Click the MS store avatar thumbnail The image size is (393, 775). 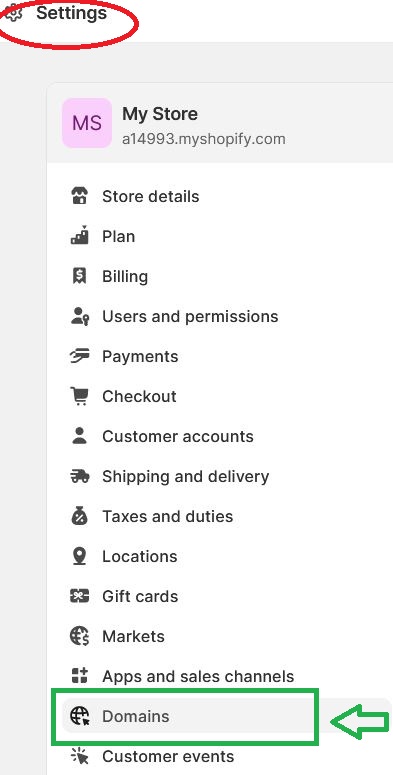[87, 123]
